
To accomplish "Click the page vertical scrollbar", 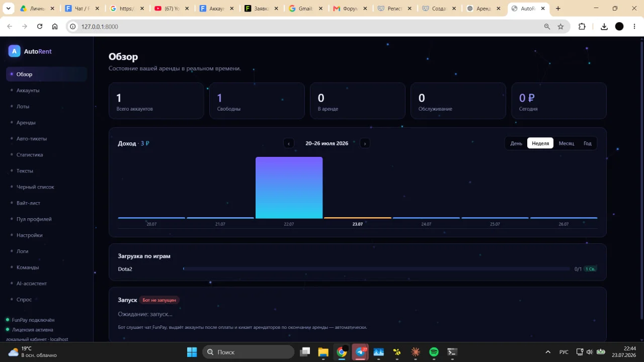I will coord(641,181).
